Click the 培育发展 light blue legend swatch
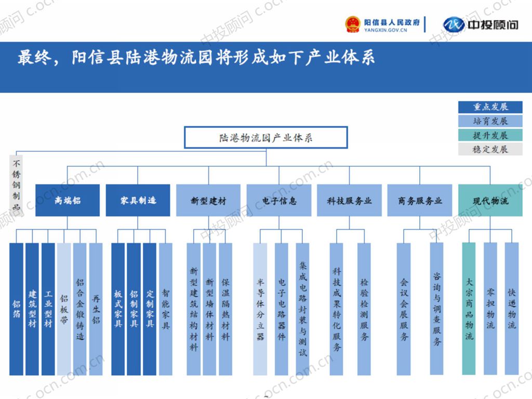 click(490, 121)
